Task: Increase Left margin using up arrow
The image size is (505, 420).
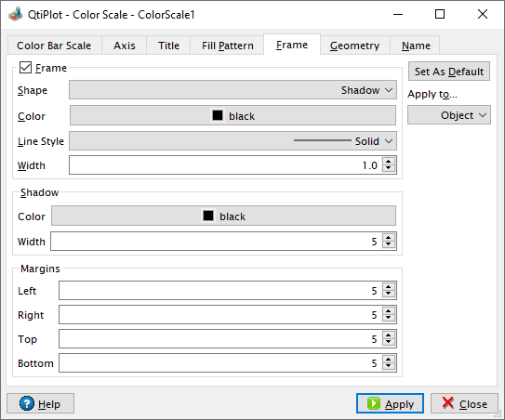Action: (x=389, y=287)
